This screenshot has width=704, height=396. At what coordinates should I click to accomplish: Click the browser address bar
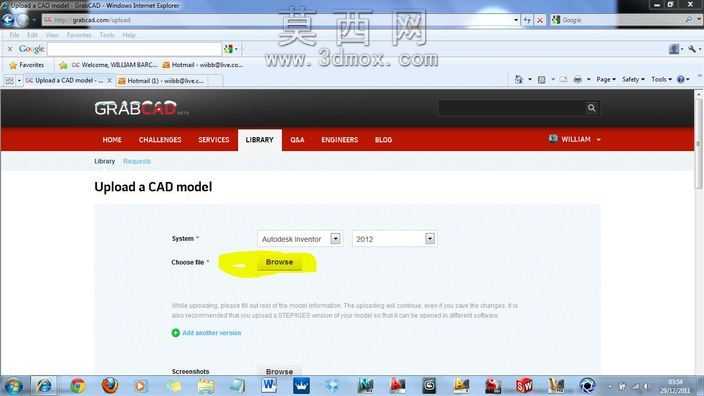pyautogui.click(x=278, y=20)
